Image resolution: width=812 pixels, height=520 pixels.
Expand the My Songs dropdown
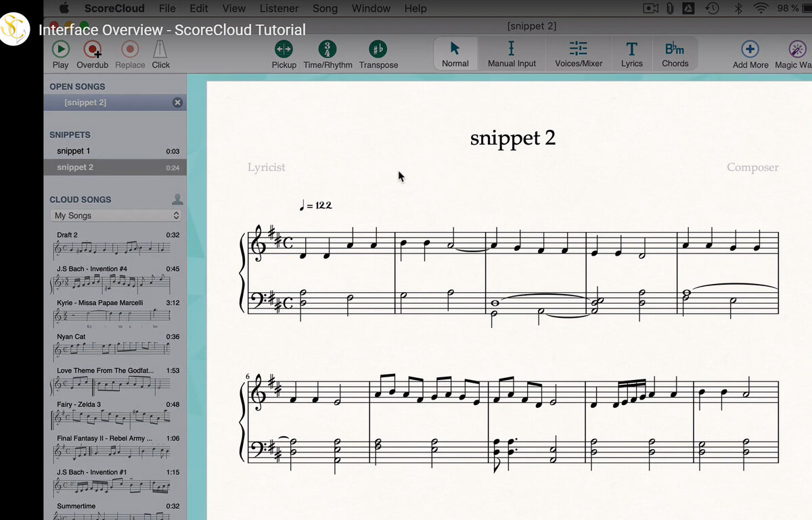point(116,216)
